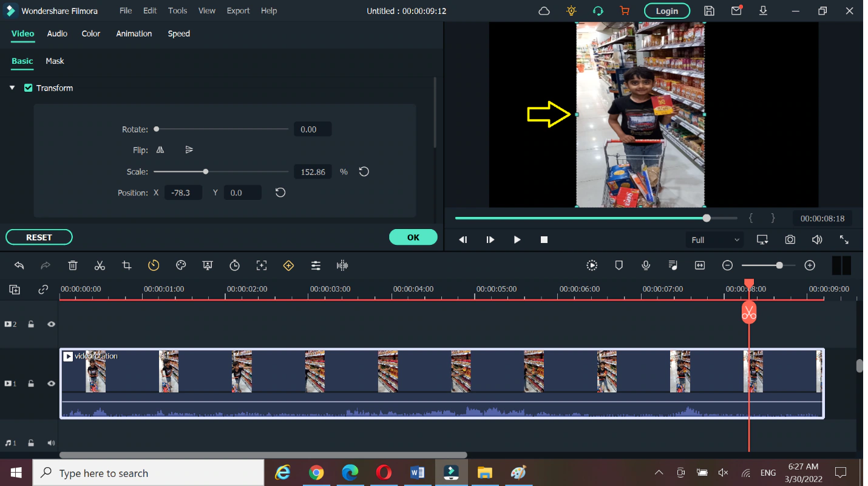Screen dimensions: 868x486
Task: Click the add track manager icon
Action: [15, 290]
